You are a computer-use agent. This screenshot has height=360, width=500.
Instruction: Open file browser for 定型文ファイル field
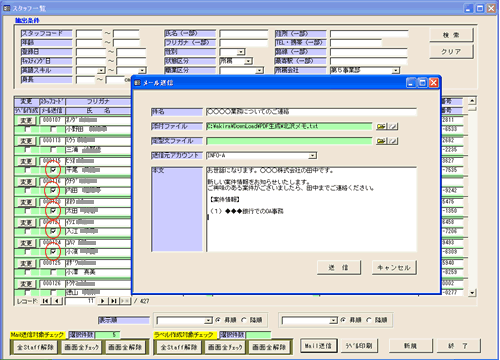[x=381, y=141]
